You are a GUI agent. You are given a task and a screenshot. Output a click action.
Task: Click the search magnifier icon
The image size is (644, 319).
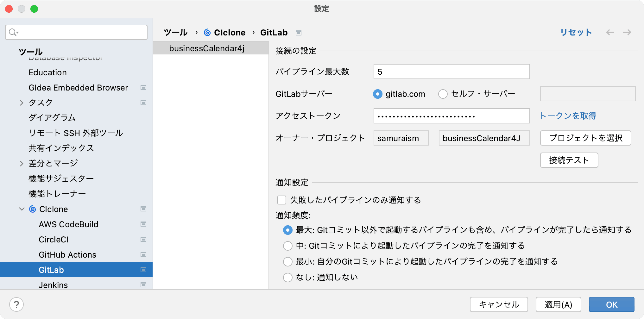(13, 32)
